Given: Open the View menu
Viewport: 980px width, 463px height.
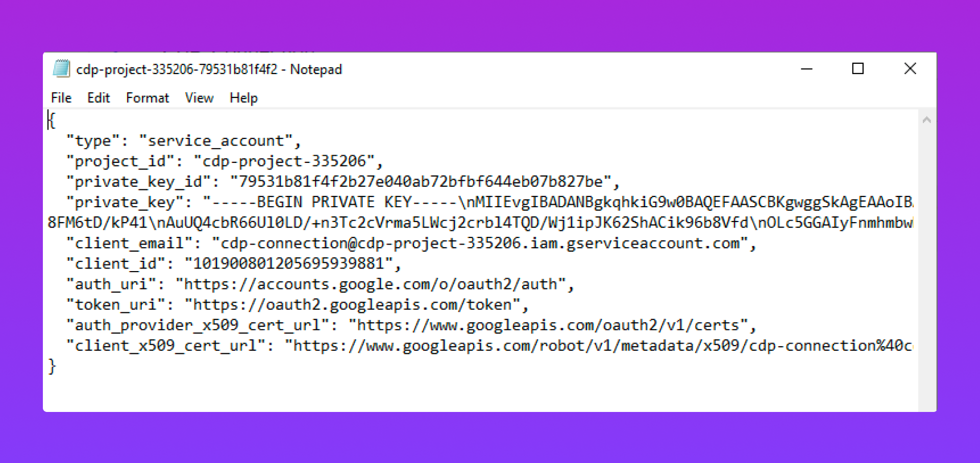Looking at the screenshot, I should coord(199,98).
